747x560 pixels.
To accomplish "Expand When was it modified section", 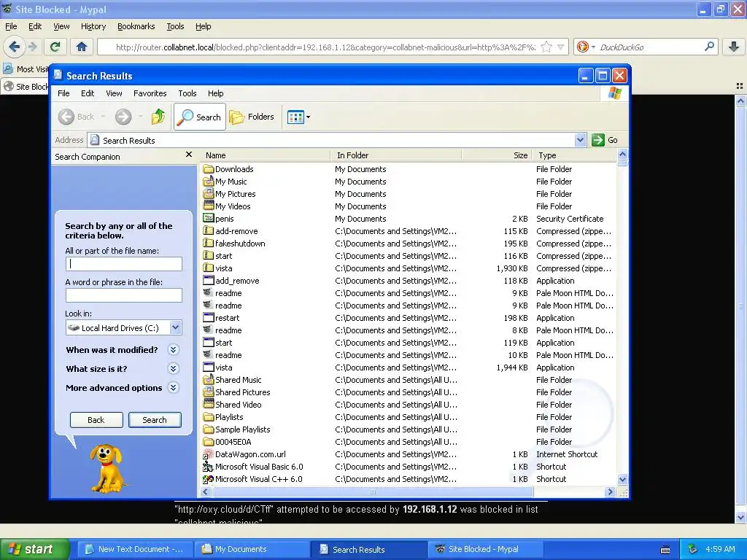I will [173, 349].
